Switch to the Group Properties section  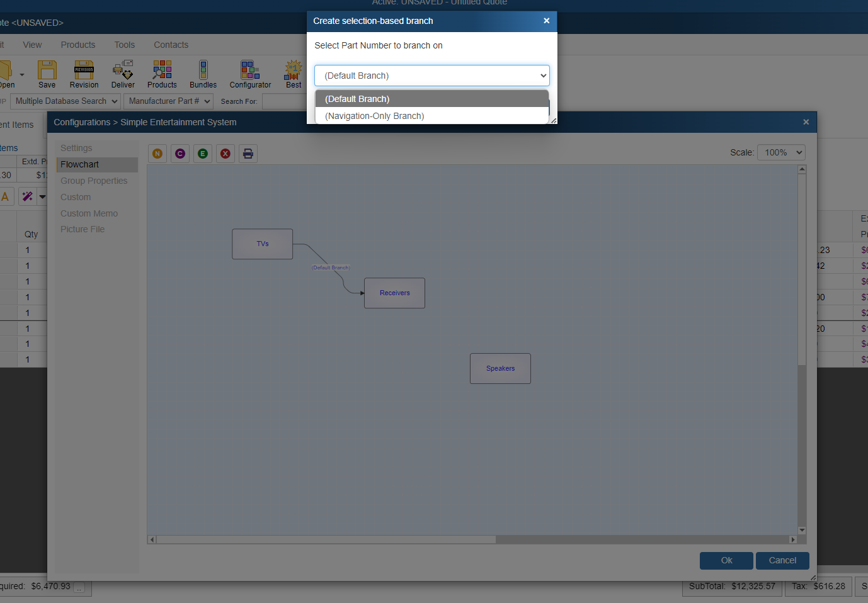click(x=97, y=181)
